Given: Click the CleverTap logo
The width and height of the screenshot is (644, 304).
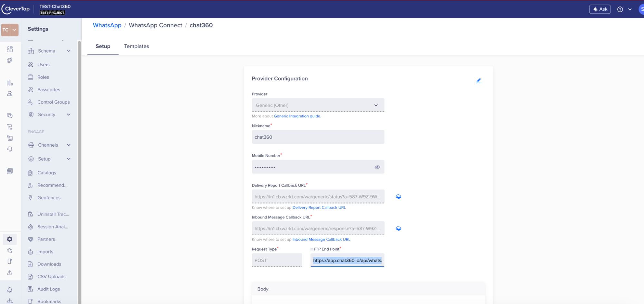Looking at the screenshot, I should (15, 9).
